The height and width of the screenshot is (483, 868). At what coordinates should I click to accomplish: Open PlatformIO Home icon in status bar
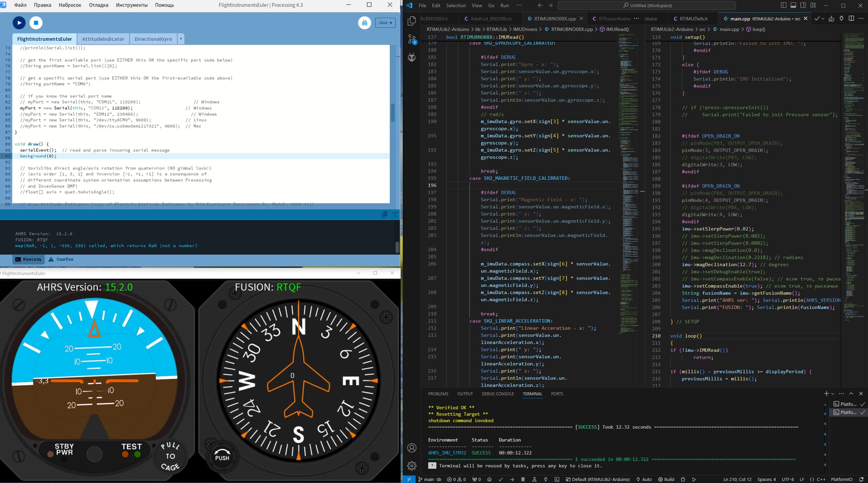(x=489, y=479)
